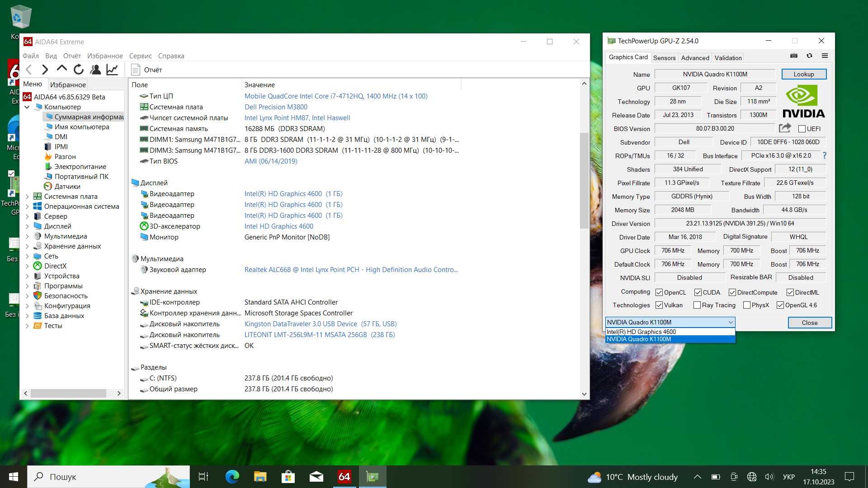This screenshot has width=868, height=488.
Task: Open File Explorer from the taskbar
Action: (x=260, y=477)
